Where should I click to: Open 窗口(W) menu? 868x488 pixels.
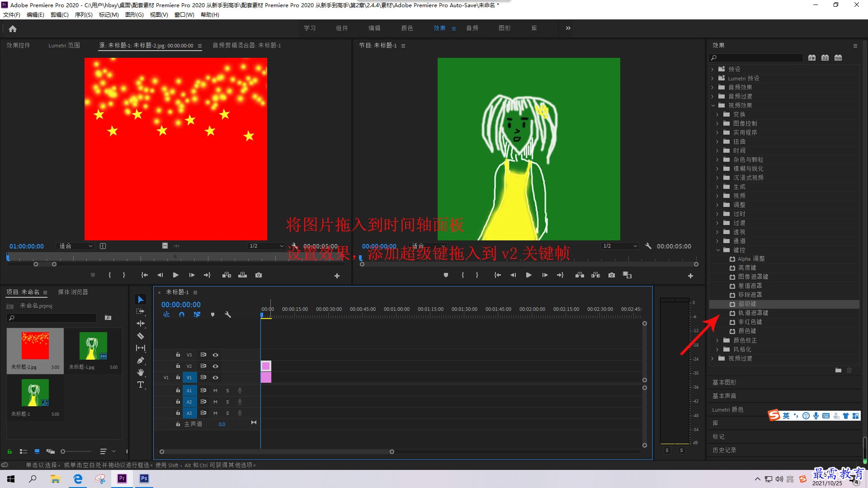click(x=184, y=14)
